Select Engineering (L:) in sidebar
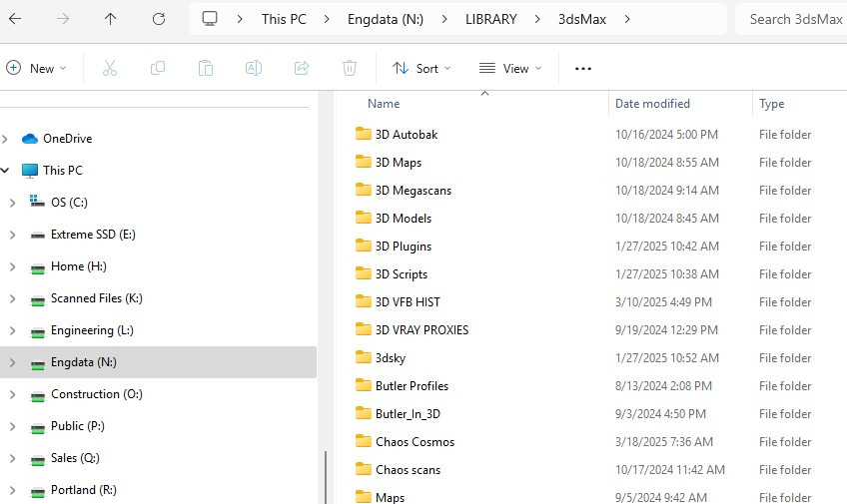The image size is (847, 504). [x=92, y=330]
